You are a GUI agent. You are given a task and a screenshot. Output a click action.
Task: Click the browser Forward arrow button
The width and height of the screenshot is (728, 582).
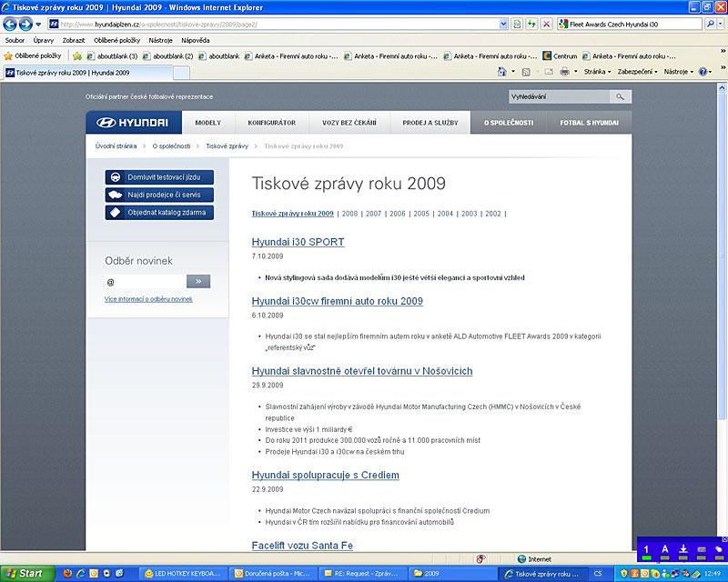pyautogui.click(x=25, y=24)
